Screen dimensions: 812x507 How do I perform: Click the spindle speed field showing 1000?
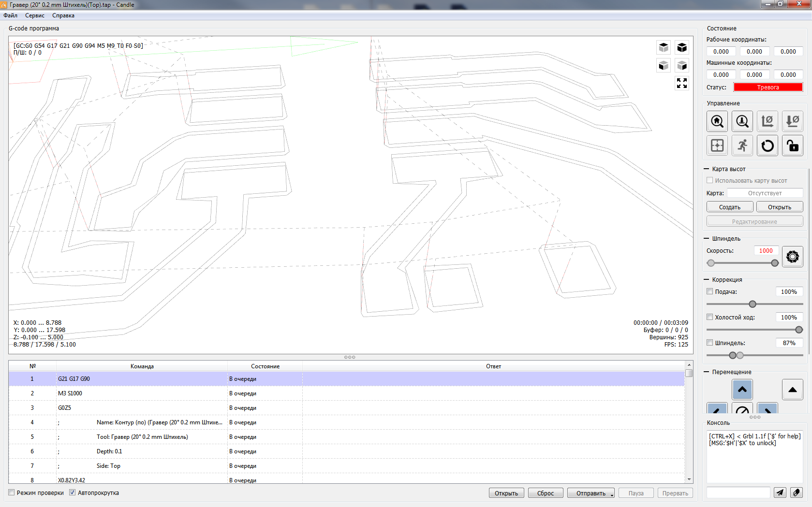(766, 250)
